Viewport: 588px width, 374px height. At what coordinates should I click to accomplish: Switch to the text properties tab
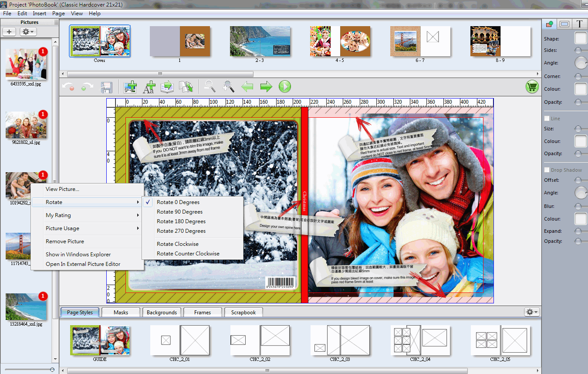[579, 24]
